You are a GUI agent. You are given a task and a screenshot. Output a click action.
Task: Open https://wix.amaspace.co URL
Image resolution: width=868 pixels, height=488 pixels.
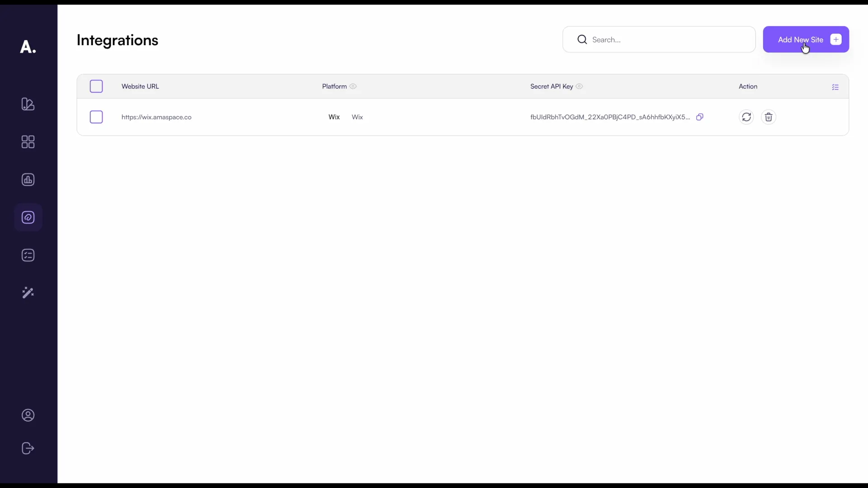(156, 117)
